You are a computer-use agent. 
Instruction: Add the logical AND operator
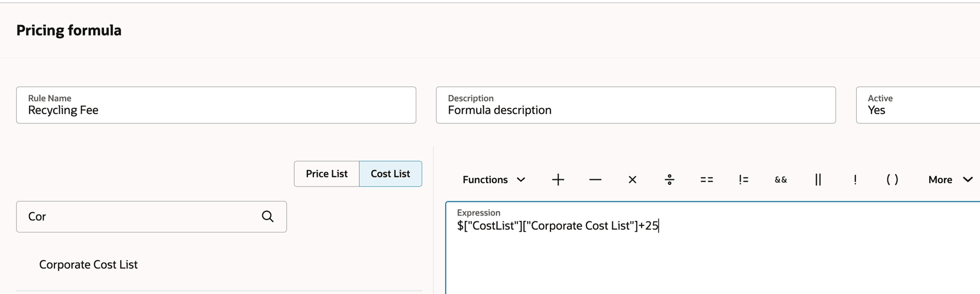tap(781, 180)
